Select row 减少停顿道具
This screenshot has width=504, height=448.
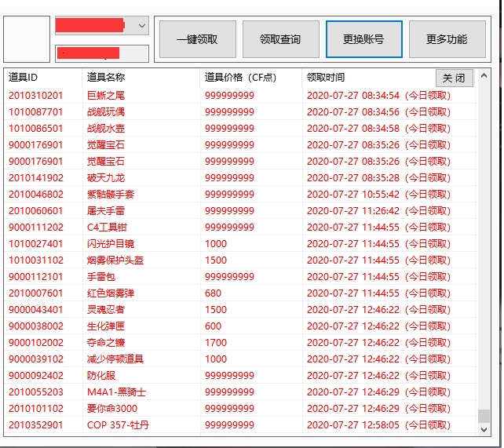239,359
